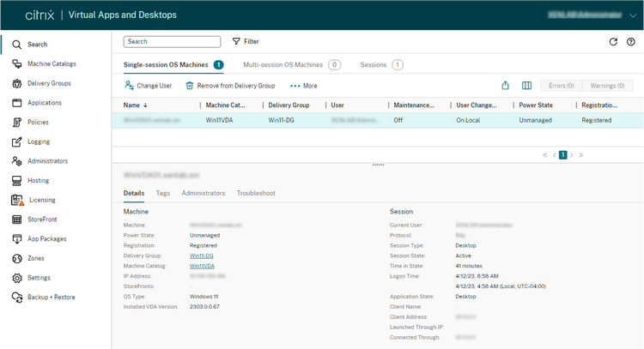Click the Delivery Group column header
This screenshot has width=644, height=349.
289,105
